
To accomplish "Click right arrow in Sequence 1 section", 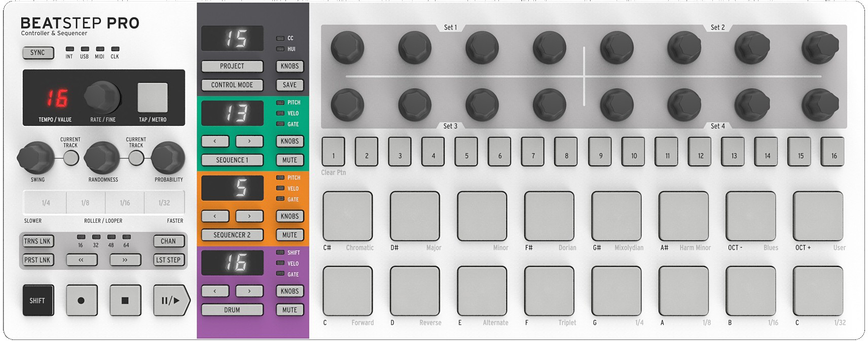I will click(249, 141).
